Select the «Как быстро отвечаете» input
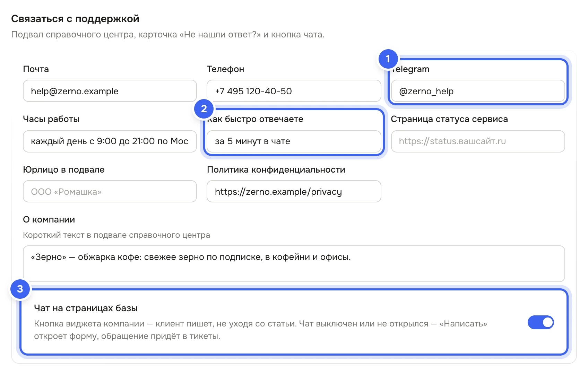This screenshot has height=375, width=588. (294, 141)
